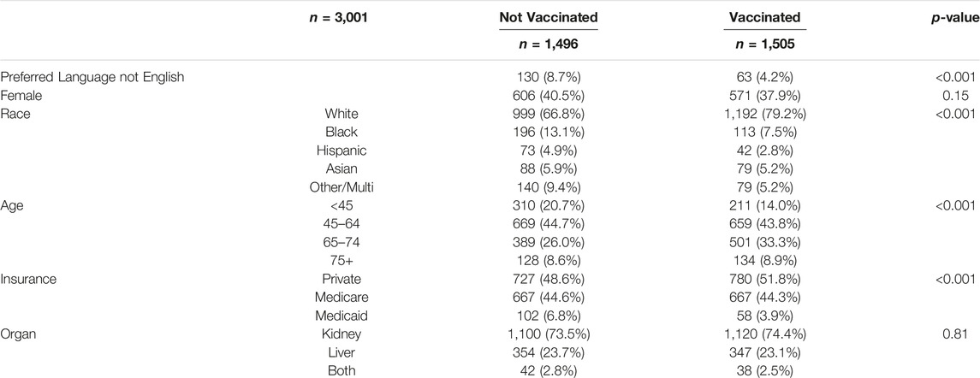Click the Not Vaccinated column header
Screen dimensions: 980x378
(548, 17)
